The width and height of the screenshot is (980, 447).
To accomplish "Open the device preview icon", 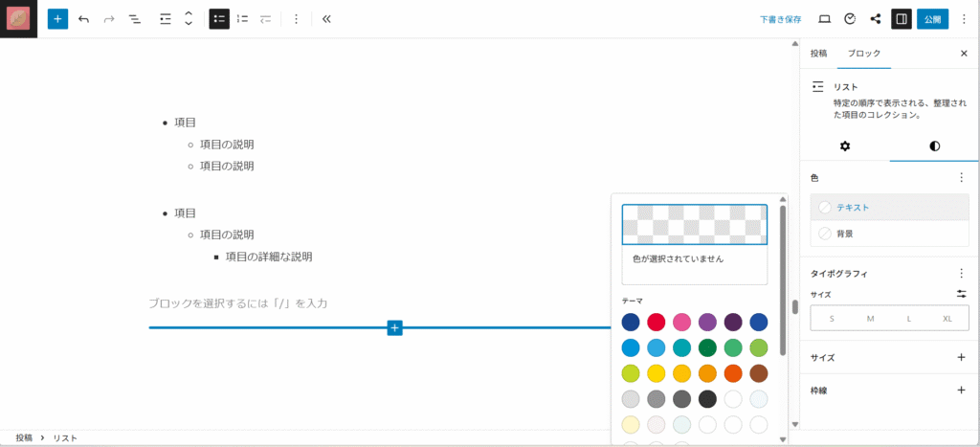I will coord(824,19).
